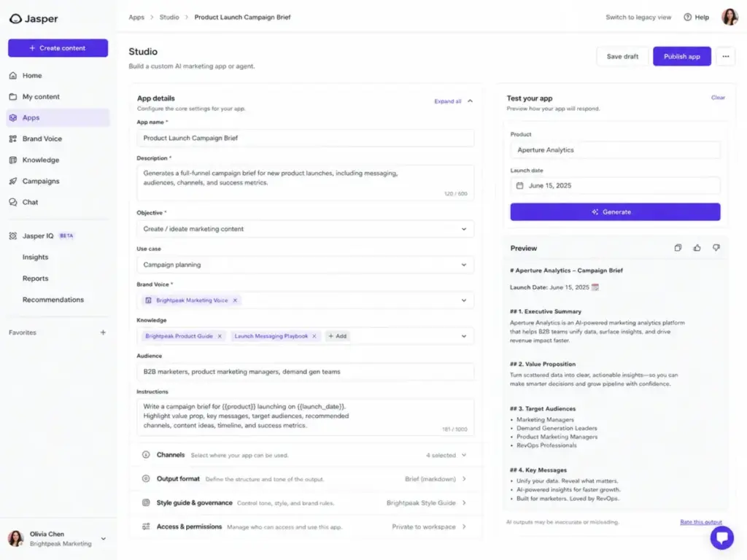The height and width of the screenshot is (560, 747).
Task: Remove Brightpeak Marketing Voice tag
Action: (x=235, y=300)
